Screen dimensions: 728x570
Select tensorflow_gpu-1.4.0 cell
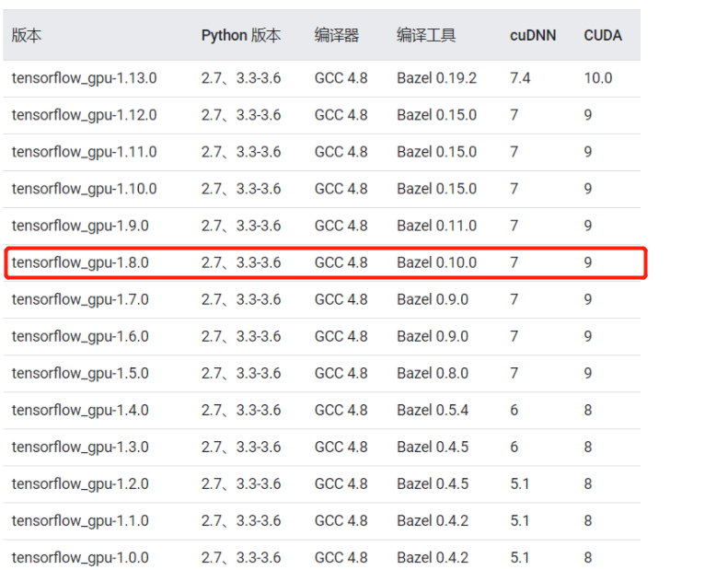pyautogui.click(x=80, y=410)
